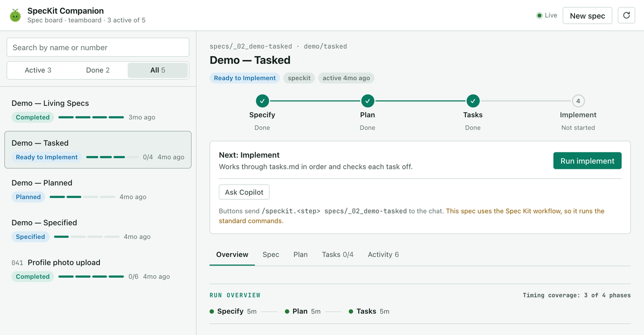Image resolution: width=644 pixels, height=335 pixels.
Task: Click the active 4mo ago badge
Action: point(346,78)
